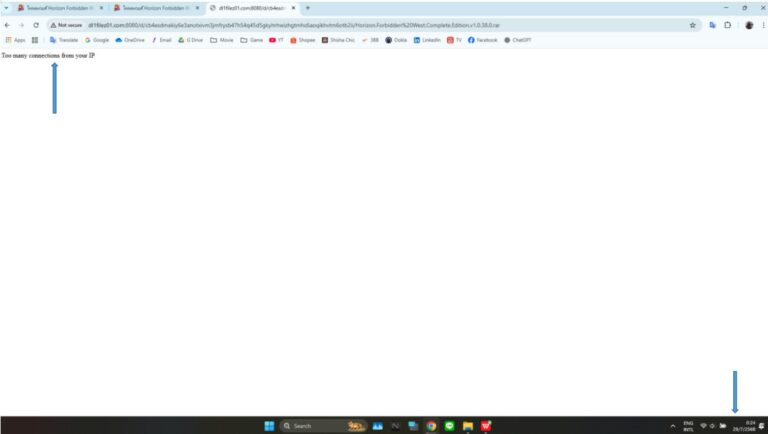Open the ChatGPT bookmark

click(517, 40)
